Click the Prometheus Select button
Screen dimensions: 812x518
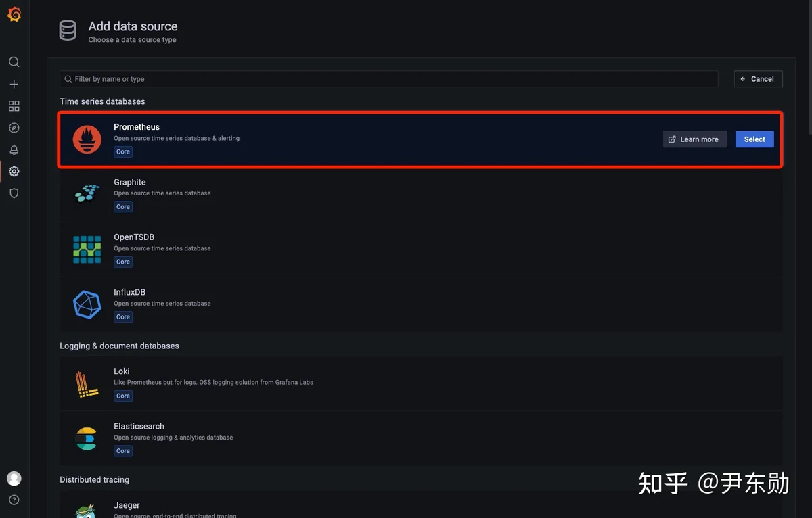click(754, 139)
